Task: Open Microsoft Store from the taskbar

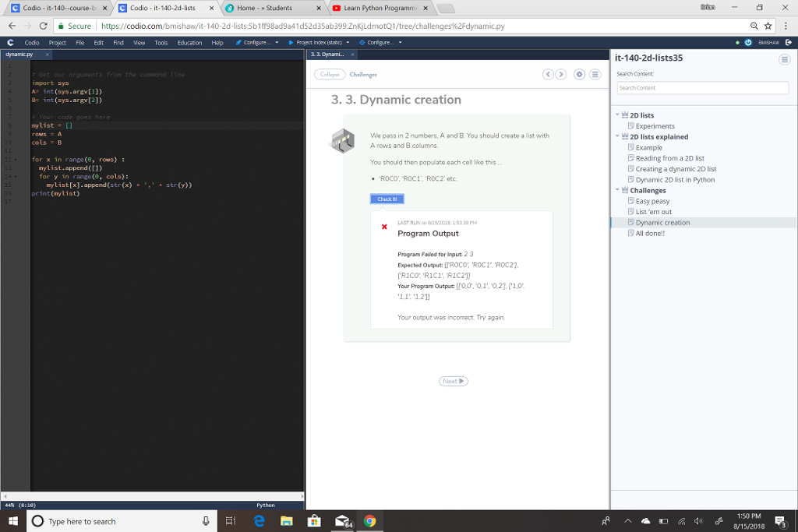Action: pos(314,521)
